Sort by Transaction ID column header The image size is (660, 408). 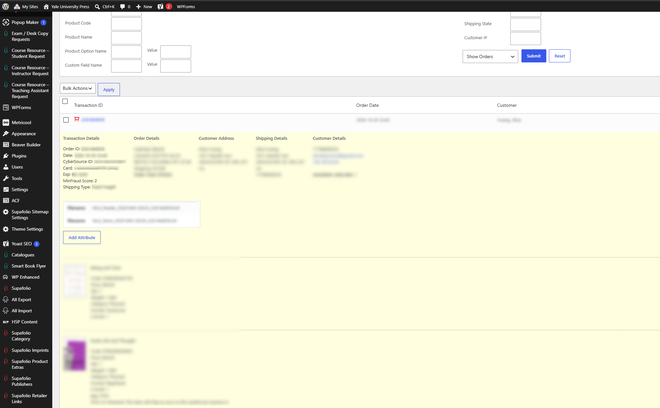pos(88,105)
